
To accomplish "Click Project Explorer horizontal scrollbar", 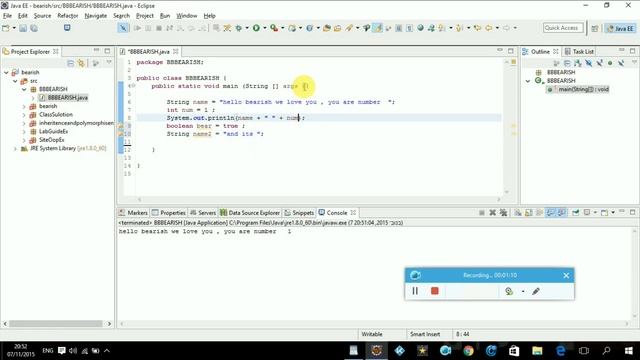I will [56, 324].
